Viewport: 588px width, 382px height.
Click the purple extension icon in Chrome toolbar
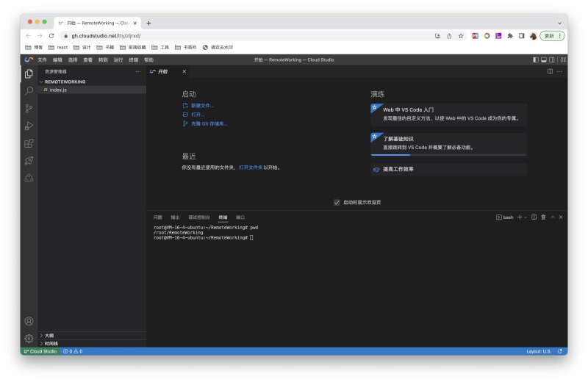coord(498,36)
